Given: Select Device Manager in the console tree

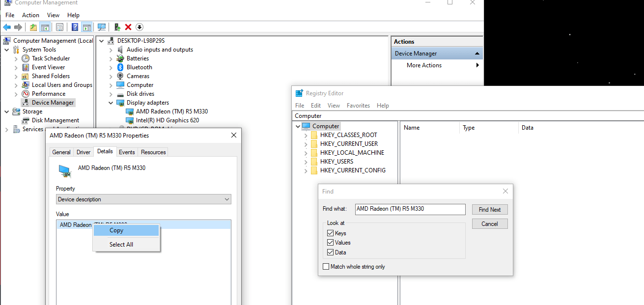Looking at the screenshot, I should [53, 103].
